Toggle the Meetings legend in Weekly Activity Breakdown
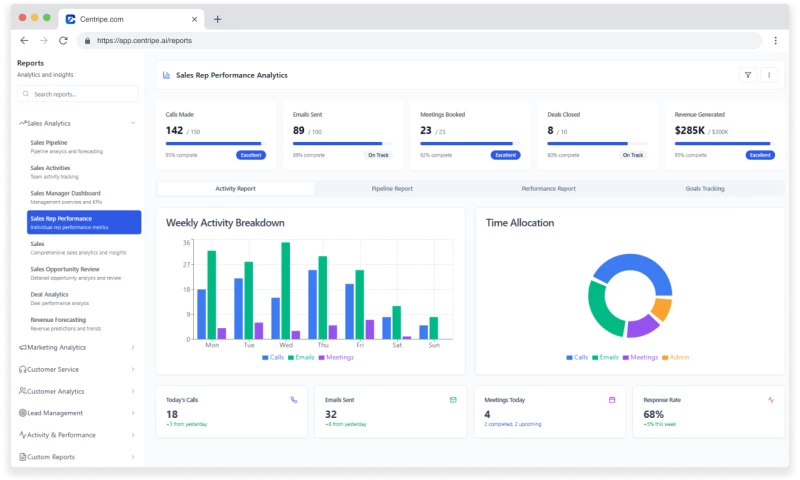The image size is (800, 480). tap(336, 358)
